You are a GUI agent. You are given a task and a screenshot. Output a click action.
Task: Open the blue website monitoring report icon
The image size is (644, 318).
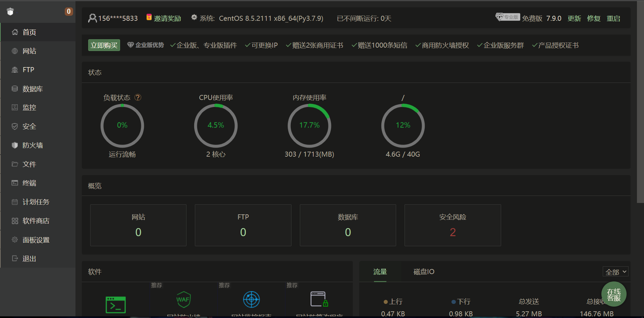[x=252, y=299]
